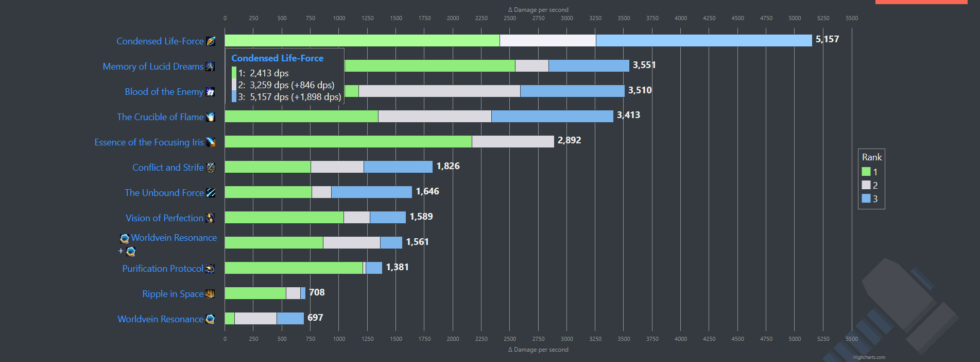980x362 pixels.
Task: Click the Memory of Lucid Dreams icon
Action: coord(210,67)
